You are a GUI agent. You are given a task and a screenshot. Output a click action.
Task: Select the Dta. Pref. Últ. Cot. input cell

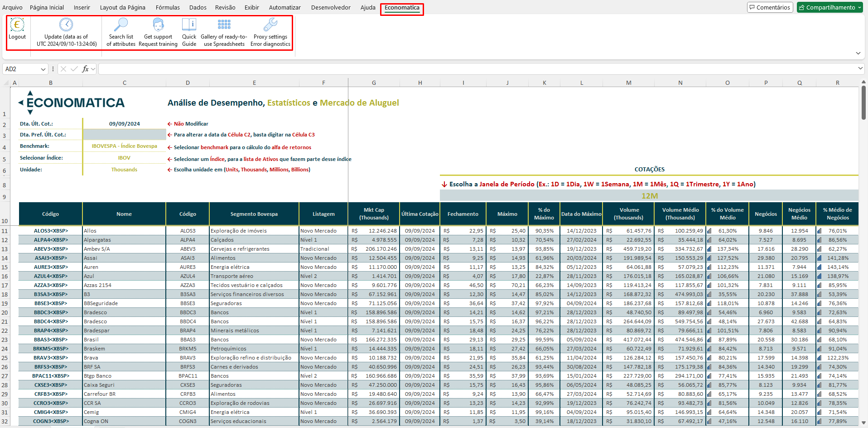[x=124, y=135]
